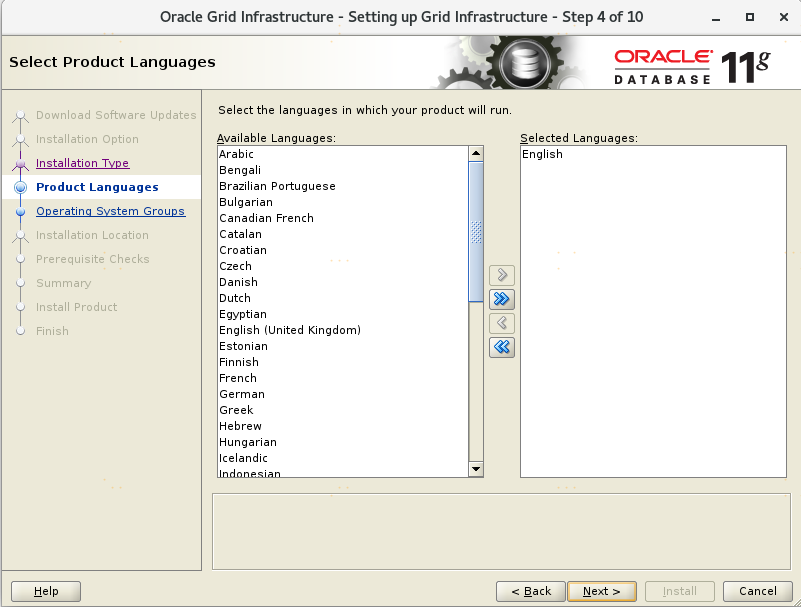Click the single left arrow remove button
Image resolution: width=801 pixels, height=607 pixels.
coord(502,323)
